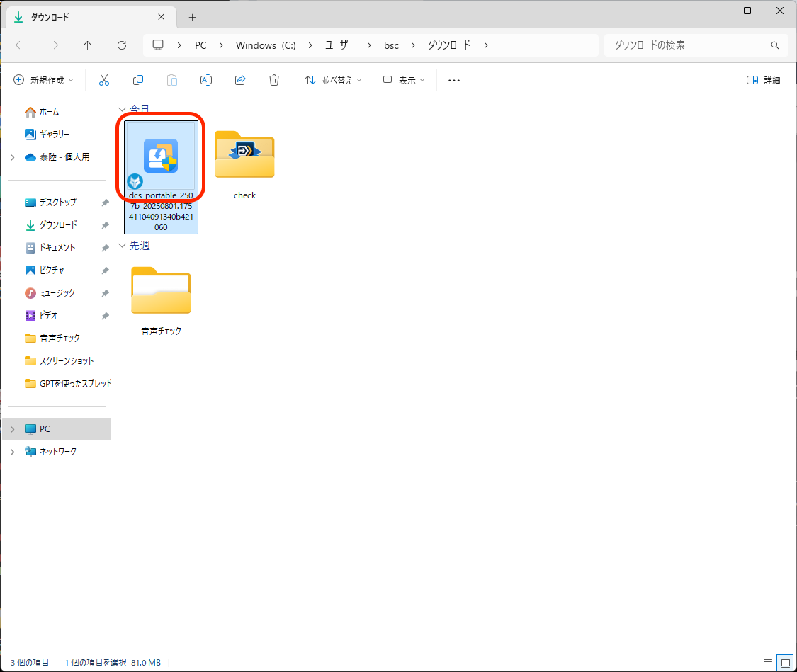Collapse the 今日 group

(x=122, y=109)
